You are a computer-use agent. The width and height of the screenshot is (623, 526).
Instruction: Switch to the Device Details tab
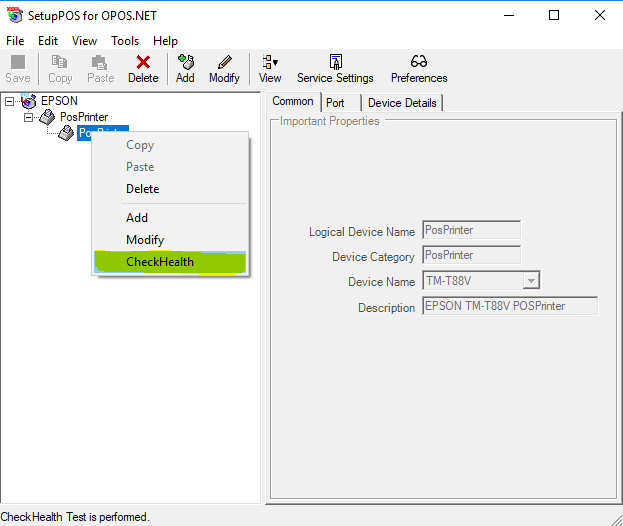[402, 103]
